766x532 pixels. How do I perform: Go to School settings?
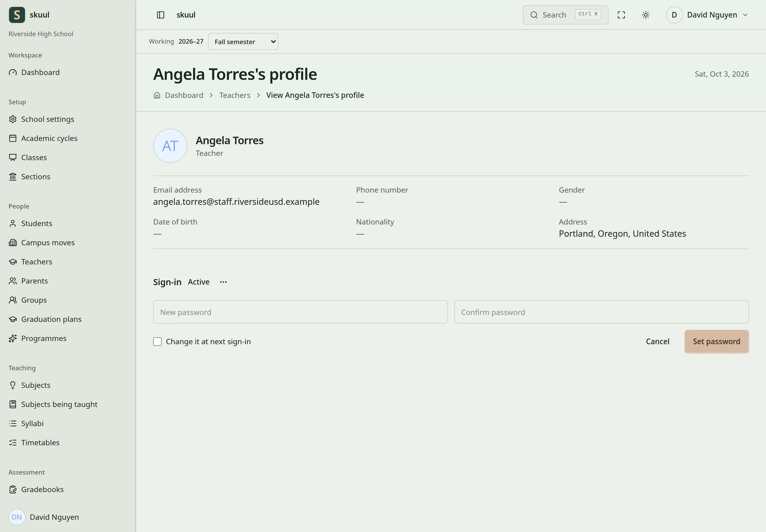click(48, 119)
